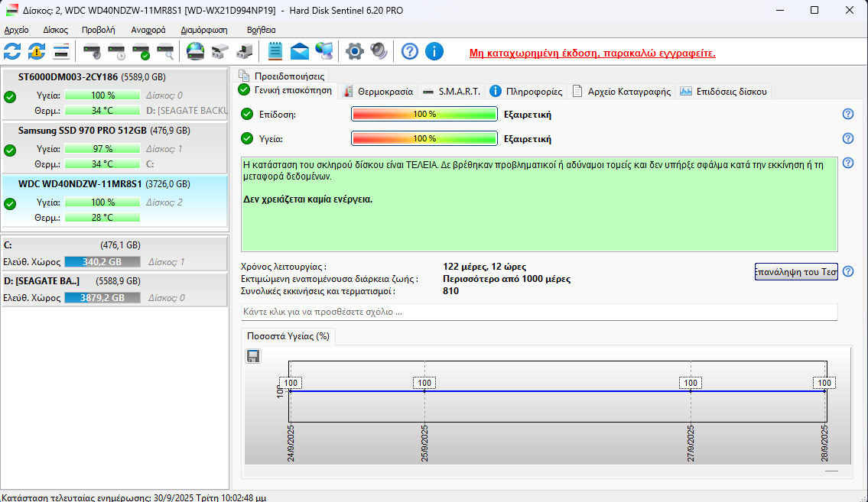This screenshot has height=502, width=868.
Task: Open settings via the gear icon
Action: [353, 51]
